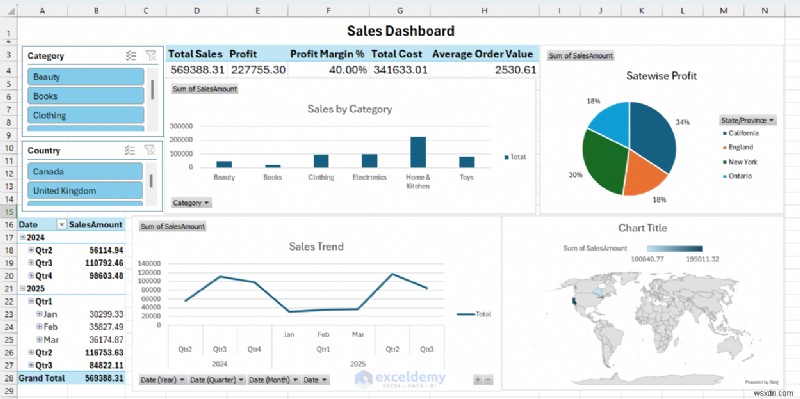The width and height of the screenshot is (800, 399).
Task: Select column D header
Action: (196, 10)
